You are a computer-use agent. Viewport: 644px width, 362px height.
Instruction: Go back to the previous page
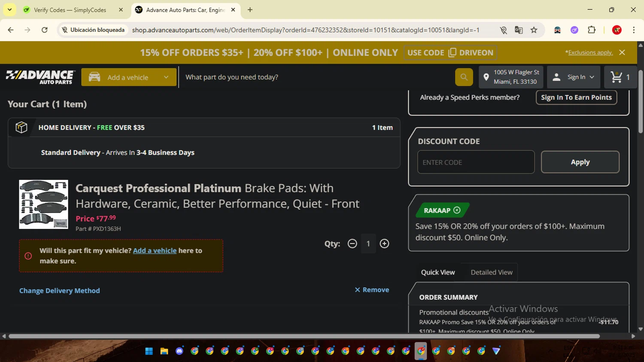(11, 30)
